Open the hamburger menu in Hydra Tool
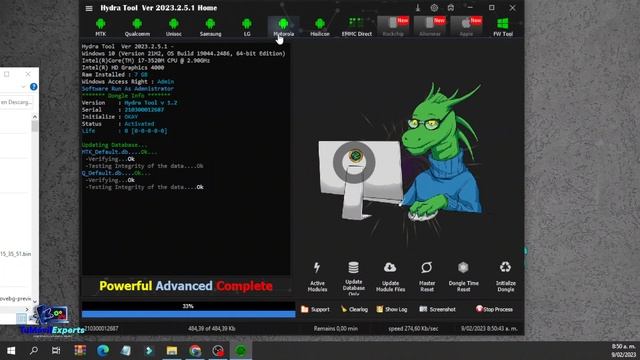 [89, 8]
